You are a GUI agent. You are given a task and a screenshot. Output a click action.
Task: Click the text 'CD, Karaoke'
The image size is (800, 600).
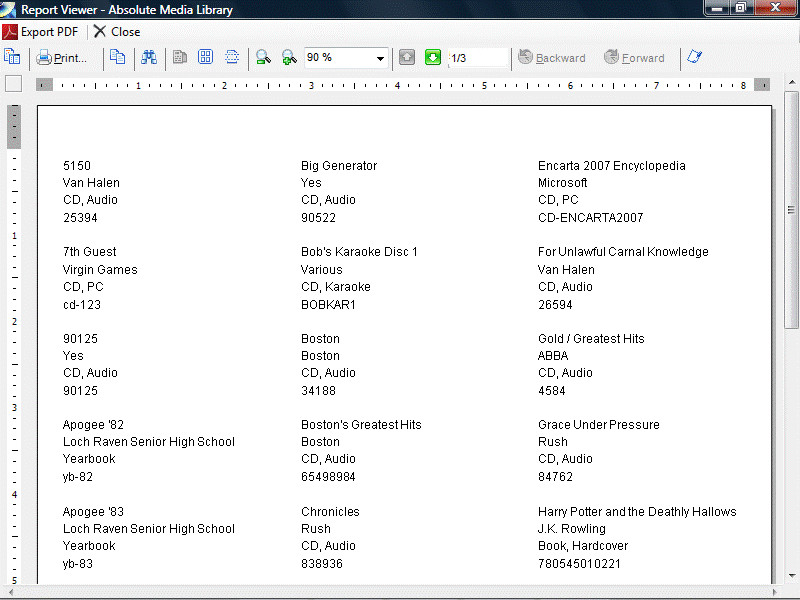pos(336,287)
